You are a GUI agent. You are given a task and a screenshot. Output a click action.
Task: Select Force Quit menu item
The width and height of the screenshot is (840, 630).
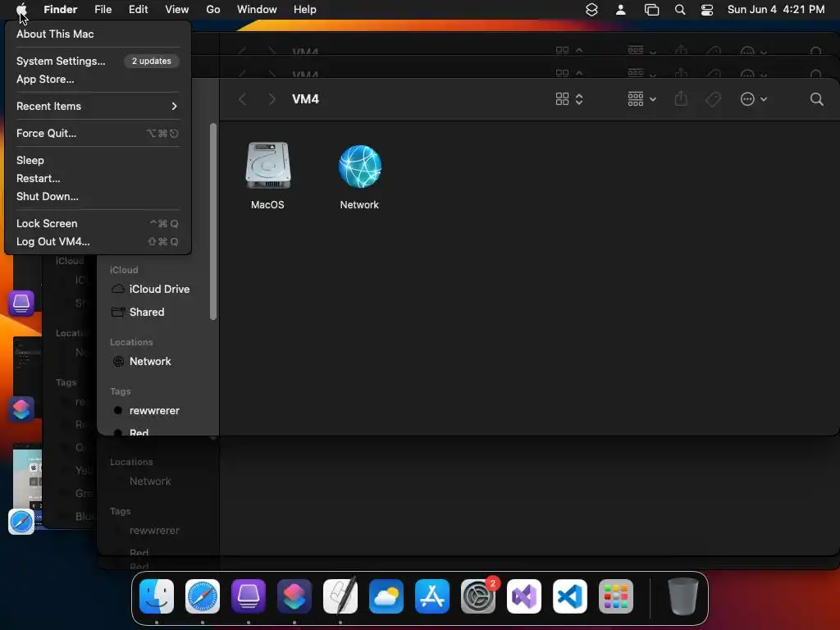click(98, 134)
